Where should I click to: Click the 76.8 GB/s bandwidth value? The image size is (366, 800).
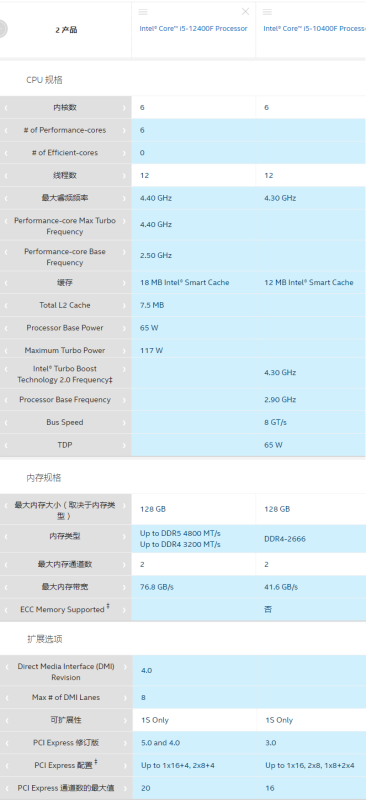(157, 587)
